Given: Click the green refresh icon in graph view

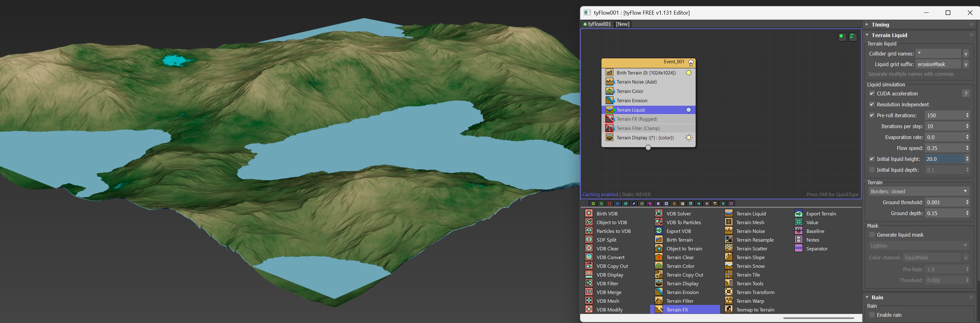Looking at the screenshot, I should [x=852, y=36].
